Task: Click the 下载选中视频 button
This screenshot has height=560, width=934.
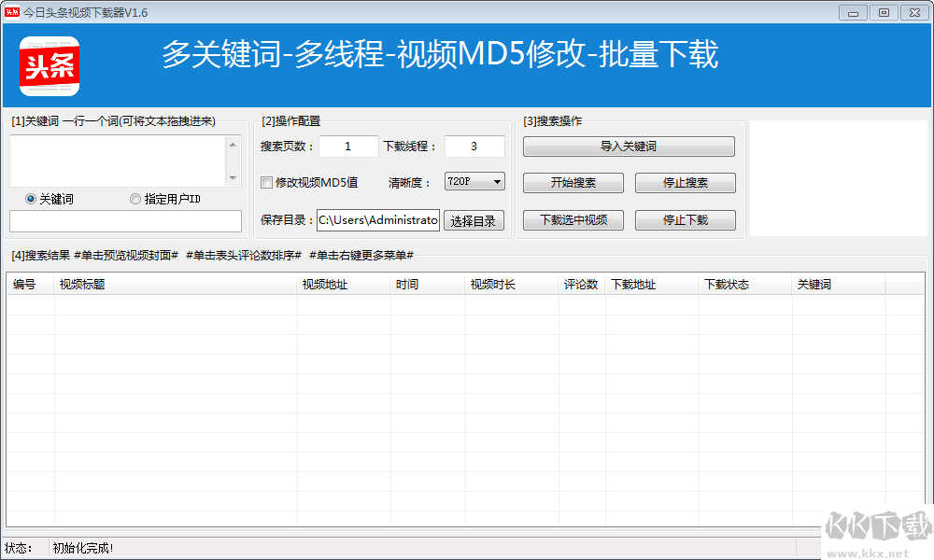Action: [x=573, y=220]
